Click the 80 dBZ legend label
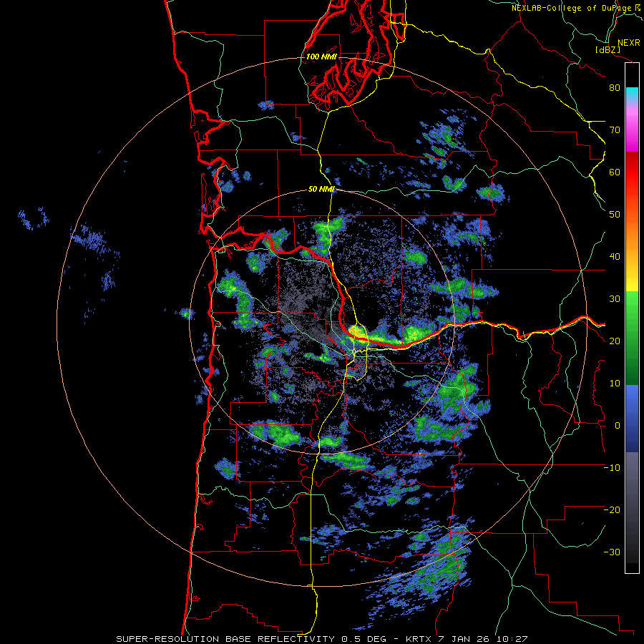 click(x=615, y=88)
